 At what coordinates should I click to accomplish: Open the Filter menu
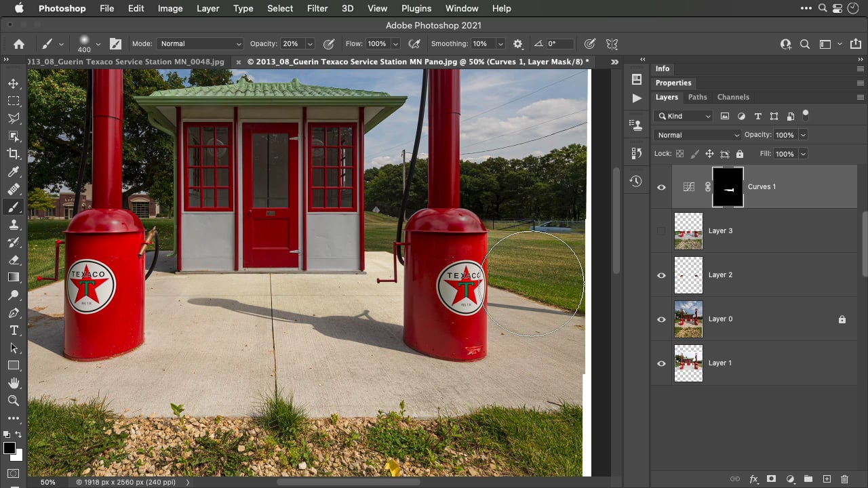coord(317,8)
